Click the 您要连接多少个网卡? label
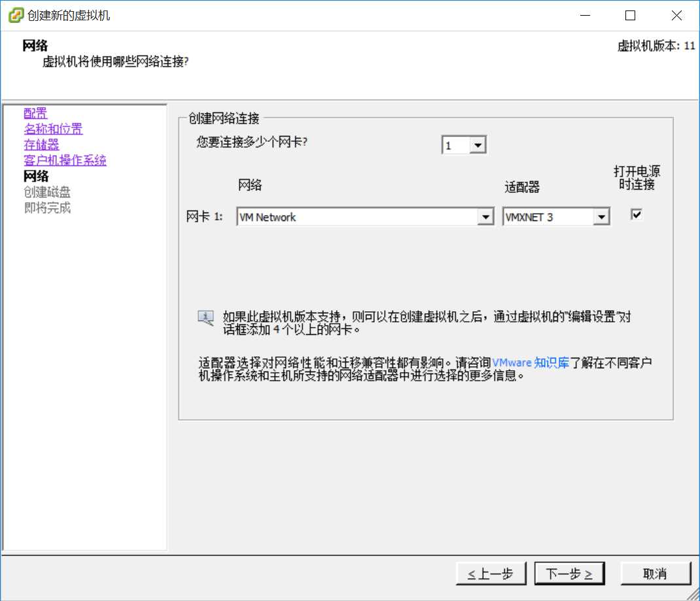700x601 pixels. pyautogui.click(x=251, y=142)
